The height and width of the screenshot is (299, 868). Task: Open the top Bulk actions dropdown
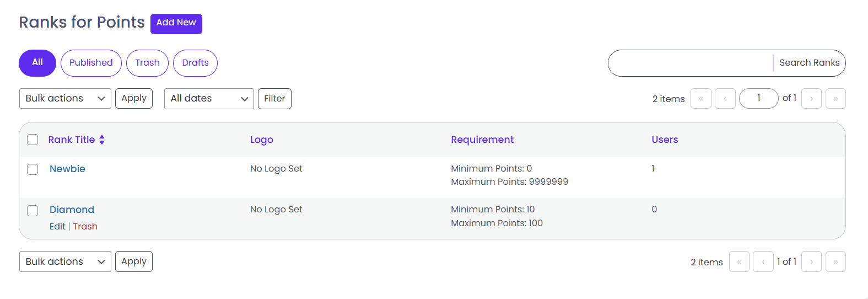[65, 99]
